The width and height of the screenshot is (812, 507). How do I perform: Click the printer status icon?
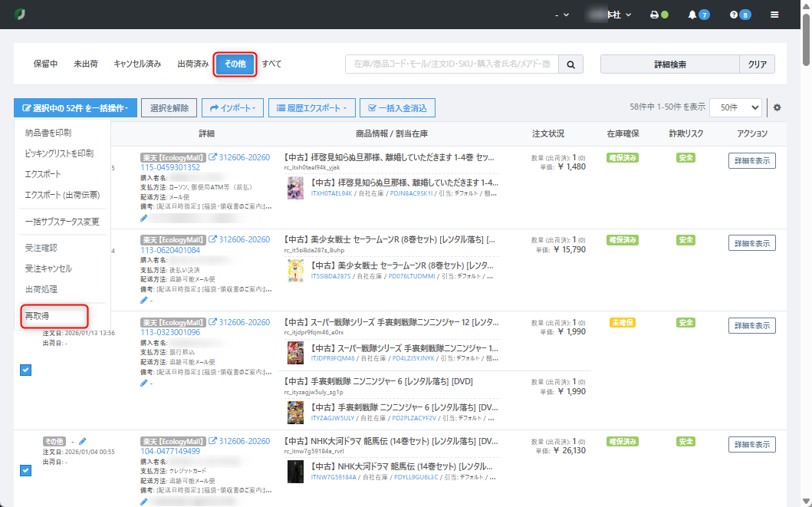coord(654,15)
